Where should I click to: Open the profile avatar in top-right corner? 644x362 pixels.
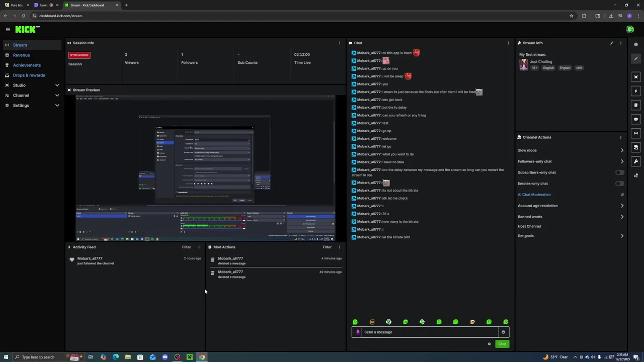[x=630, y=30]
